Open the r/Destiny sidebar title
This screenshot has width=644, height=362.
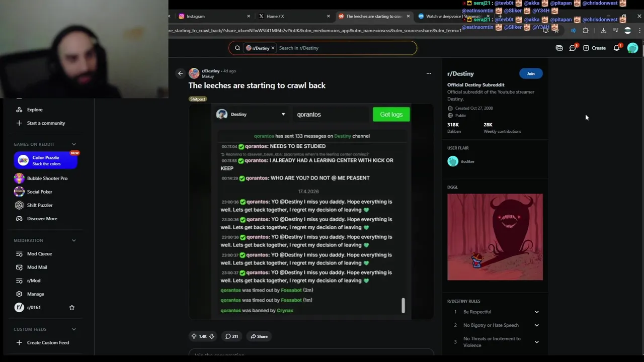[x=460, y=73]
